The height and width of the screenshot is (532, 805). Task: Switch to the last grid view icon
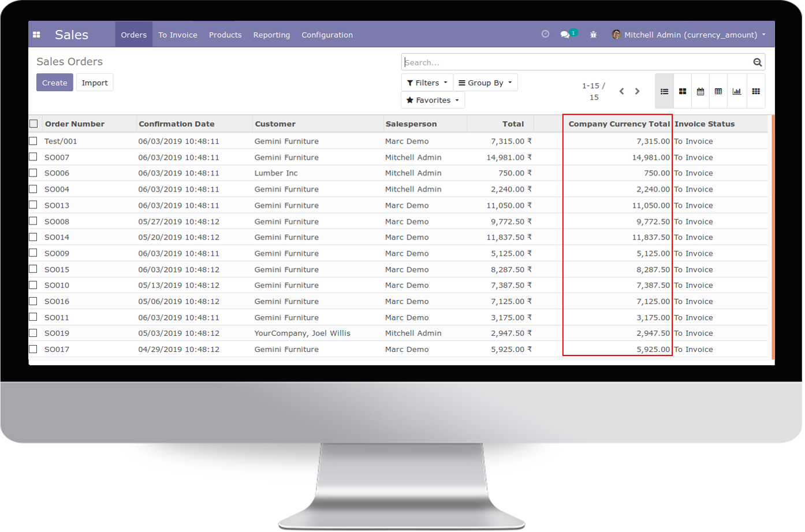(756, 91)
